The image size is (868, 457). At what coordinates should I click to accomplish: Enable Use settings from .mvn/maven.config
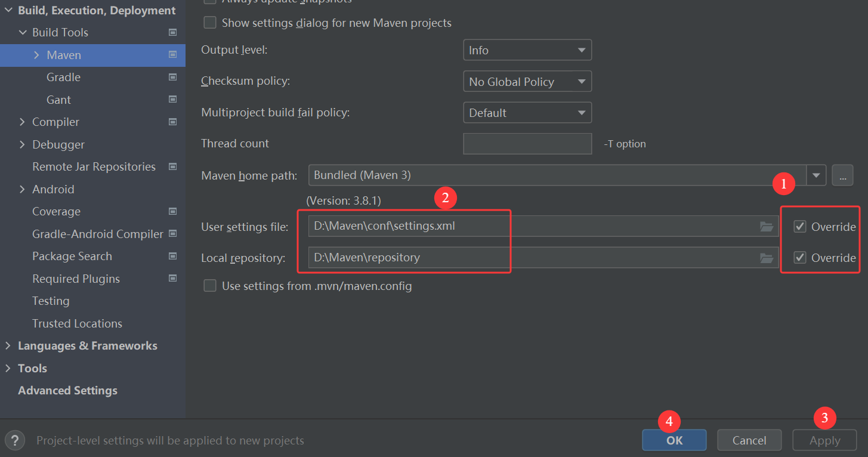[x=210, y=286]
